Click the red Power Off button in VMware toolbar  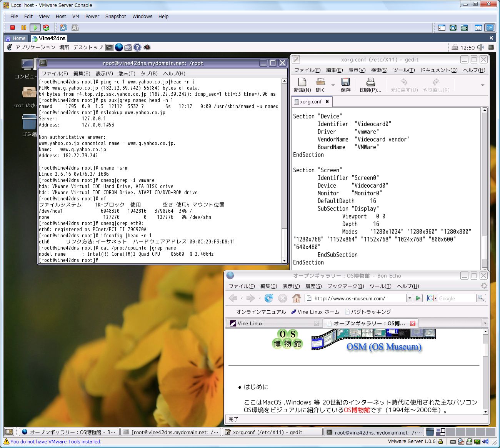12,28
